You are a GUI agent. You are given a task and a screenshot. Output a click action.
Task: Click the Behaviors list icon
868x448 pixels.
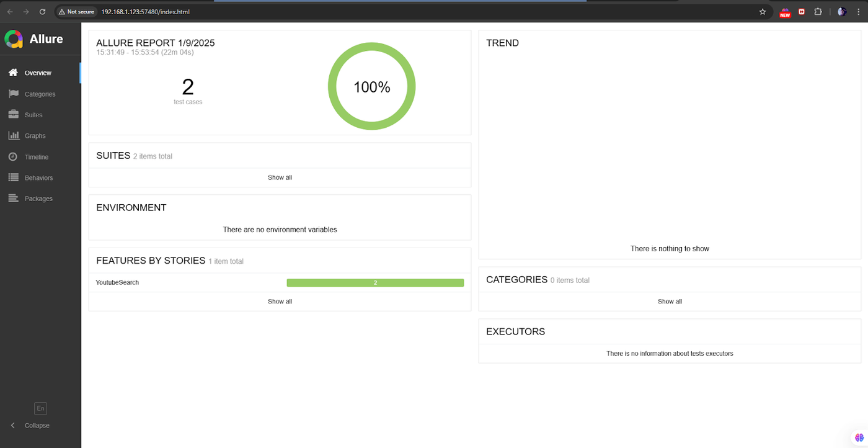[x=13, y=177]
